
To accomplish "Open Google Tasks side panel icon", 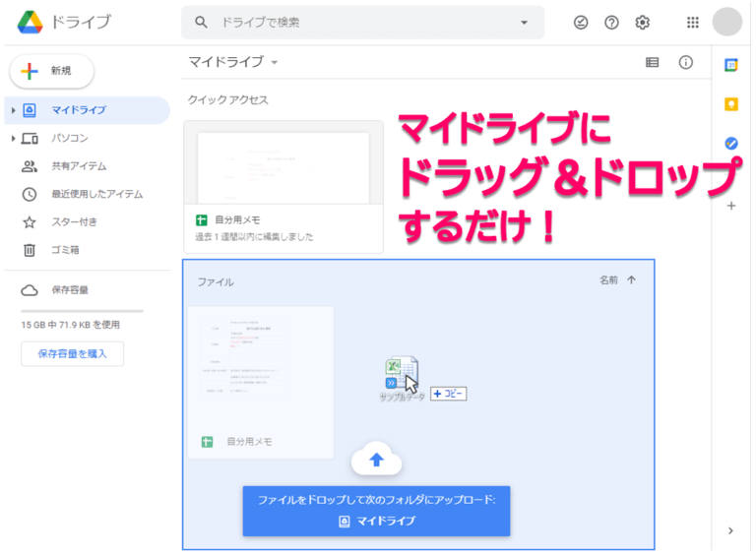I will coord(731,143).
